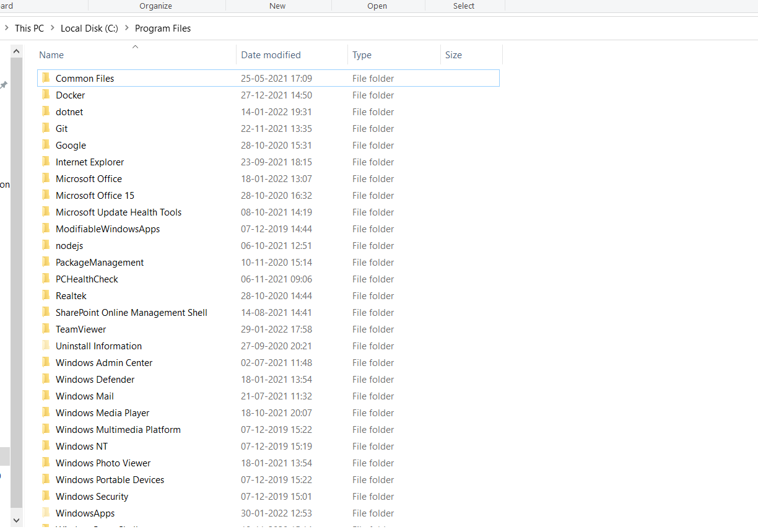
Task: Click the navigation pane scrollbar thumb
Action: tap(17, 284)
